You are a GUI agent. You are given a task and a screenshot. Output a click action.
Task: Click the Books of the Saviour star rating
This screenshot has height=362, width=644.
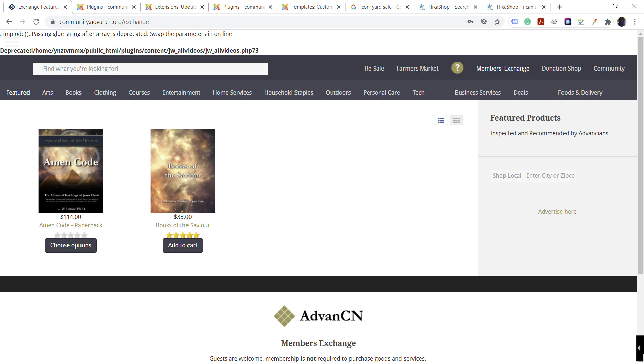(183, 235)
